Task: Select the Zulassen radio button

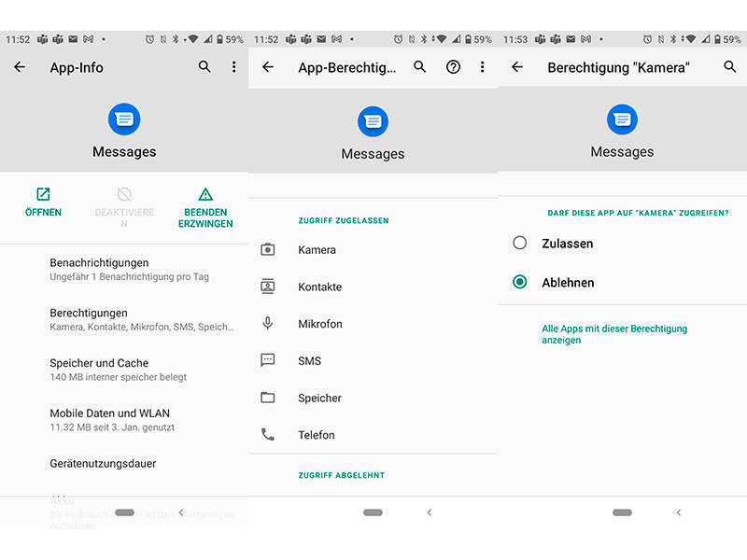Action: [x=520, y=243]
